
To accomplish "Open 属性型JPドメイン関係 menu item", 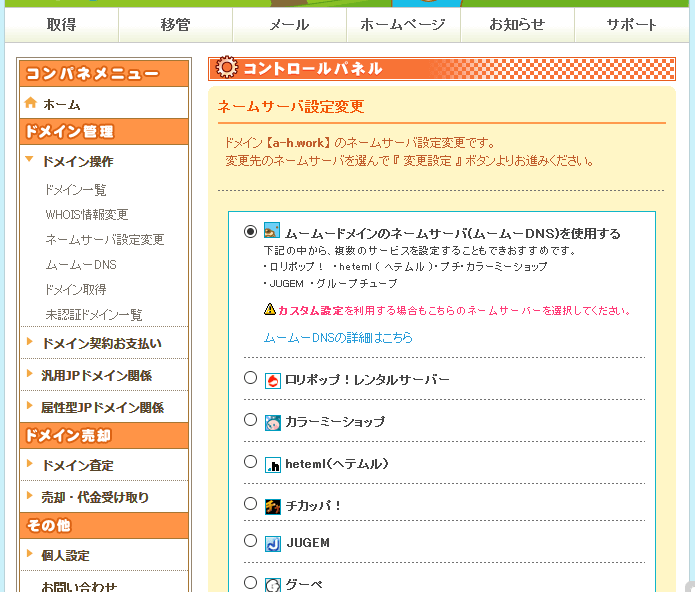I will (102, 408).
